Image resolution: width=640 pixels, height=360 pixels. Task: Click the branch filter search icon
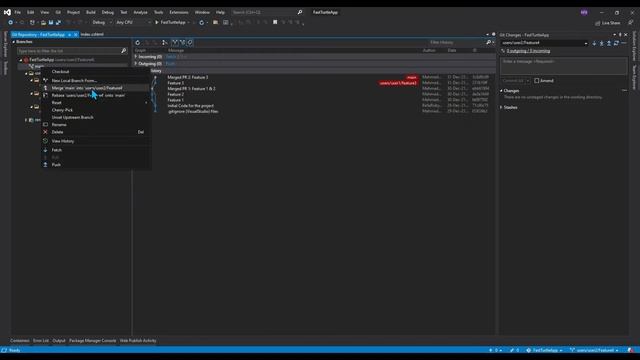pyautogui.click(x=124, y=51)
